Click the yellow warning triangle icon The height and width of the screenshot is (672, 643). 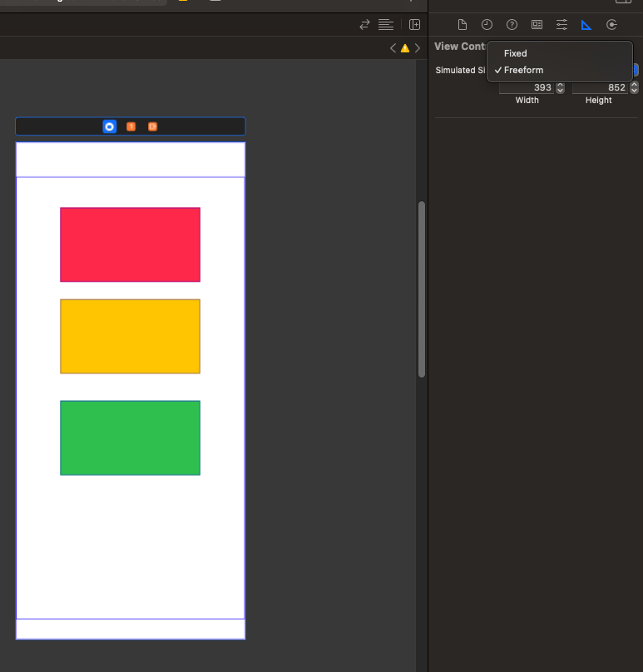click(x=405, y=48)
